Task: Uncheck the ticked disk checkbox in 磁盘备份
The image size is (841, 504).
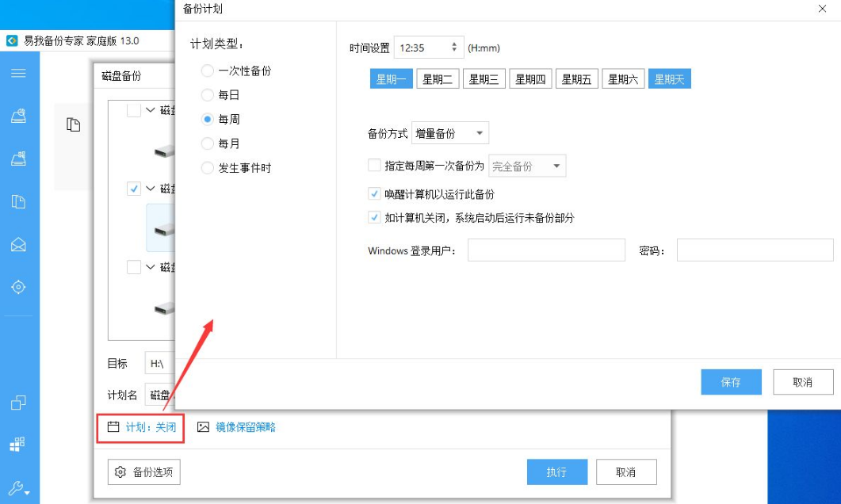Action: coord(133,188)
